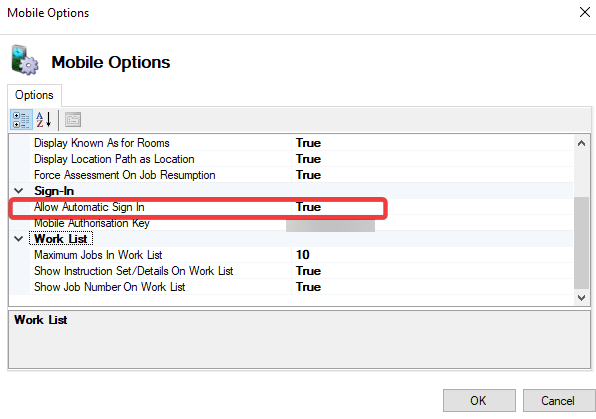596x419 pixels.
Task: Click the Maximum Jobs In Work List value
Action: point(433,255)
